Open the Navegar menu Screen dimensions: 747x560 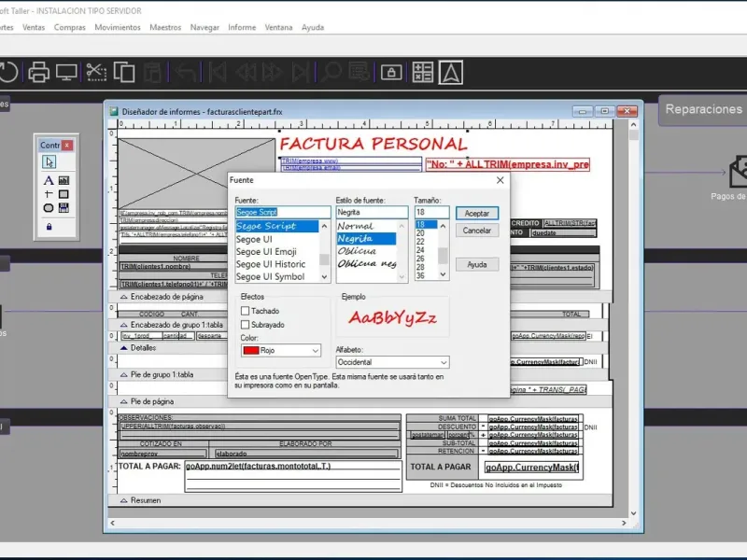coord(204,28)
